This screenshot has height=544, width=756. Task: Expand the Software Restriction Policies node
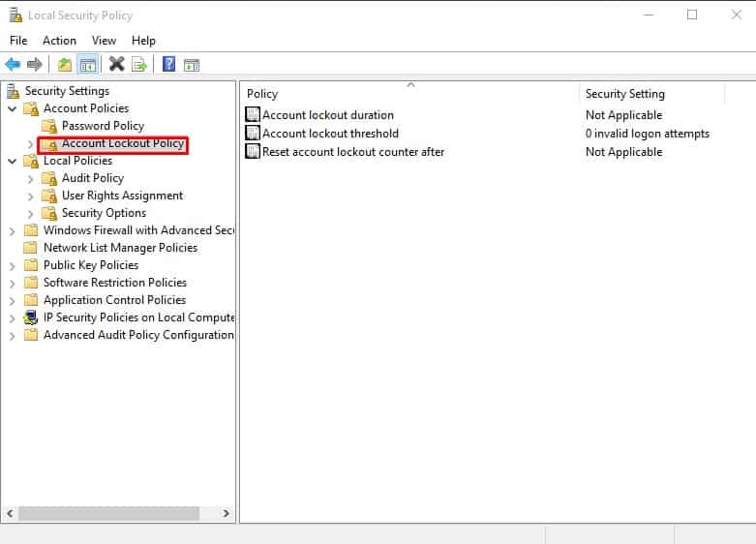click(13, 283)
